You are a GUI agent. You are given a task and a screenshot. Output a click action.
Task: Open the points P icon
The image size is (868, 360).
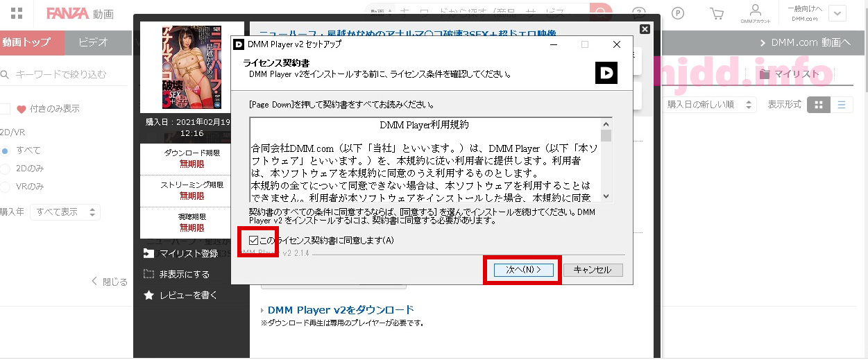coord(678,14)
